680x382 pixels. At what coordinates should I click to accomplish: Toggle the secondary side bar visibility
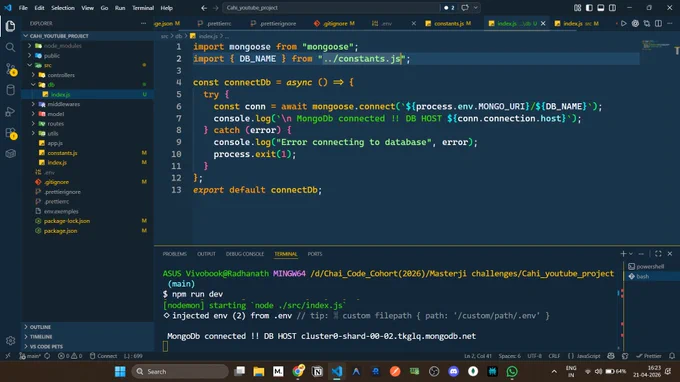tap(612, 8)
